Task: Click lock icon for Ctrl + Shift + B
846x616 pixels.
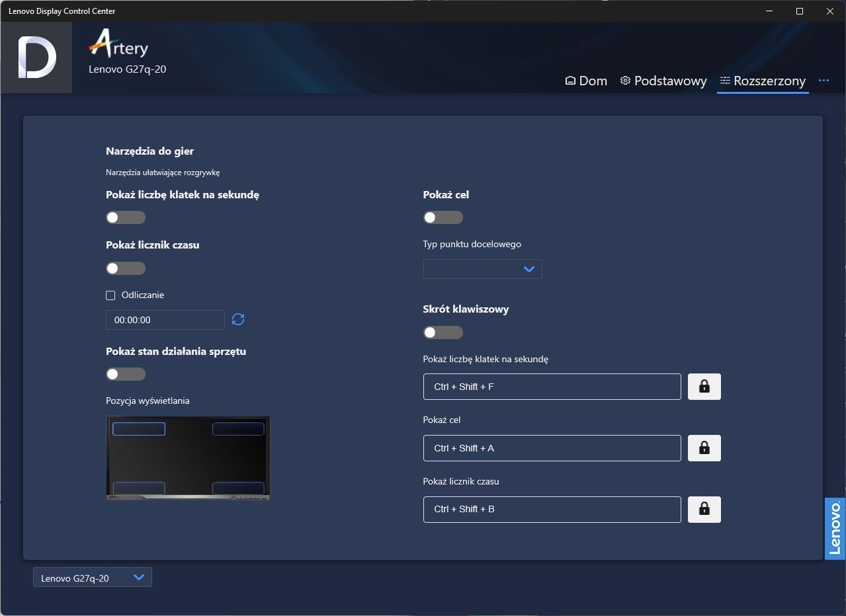Action: pyautogui.click(x=704, y=510)
